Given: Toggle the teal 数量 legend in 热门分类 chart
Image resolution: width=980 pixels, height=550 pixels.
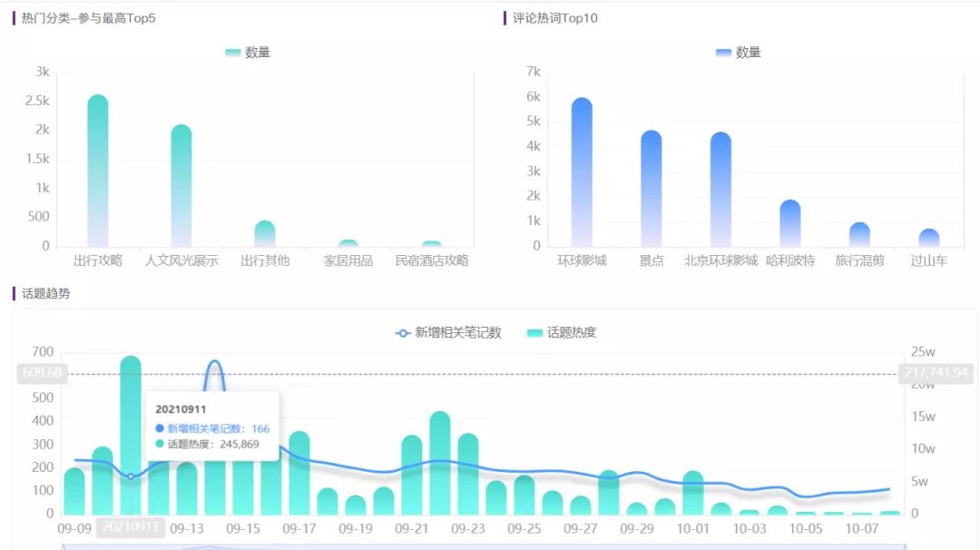Looking at the screenshot, I should point(248,53).
